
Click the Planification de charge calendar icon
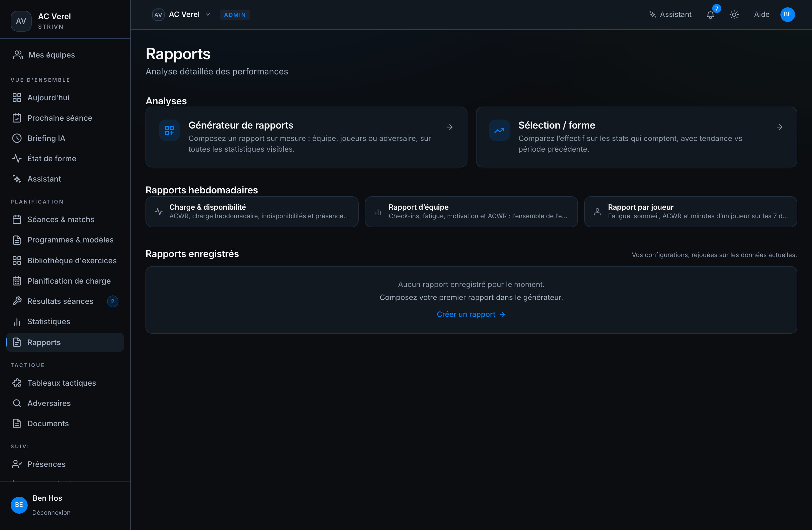click(x=17, y=281)
